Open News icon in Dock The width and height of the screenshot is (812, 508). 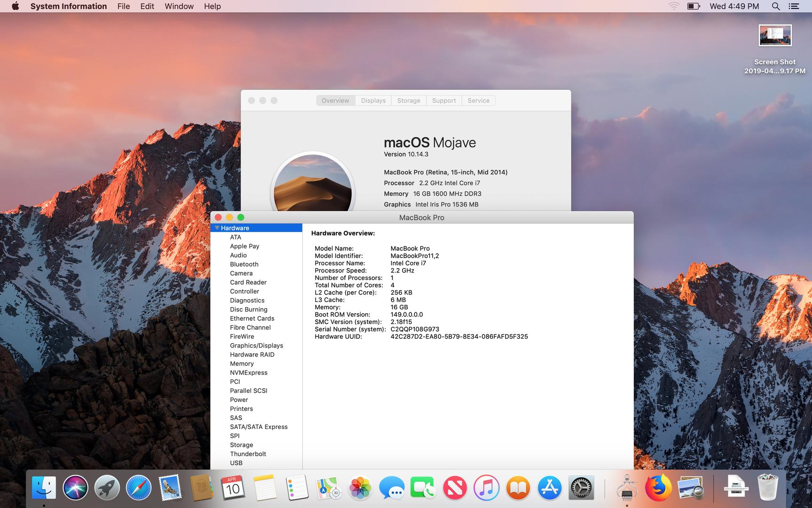455,487
